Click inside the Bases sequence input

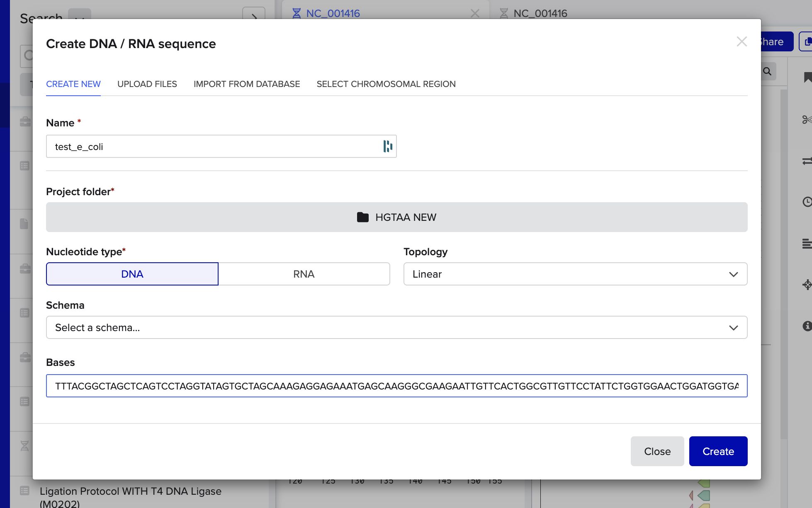point(396,386)
